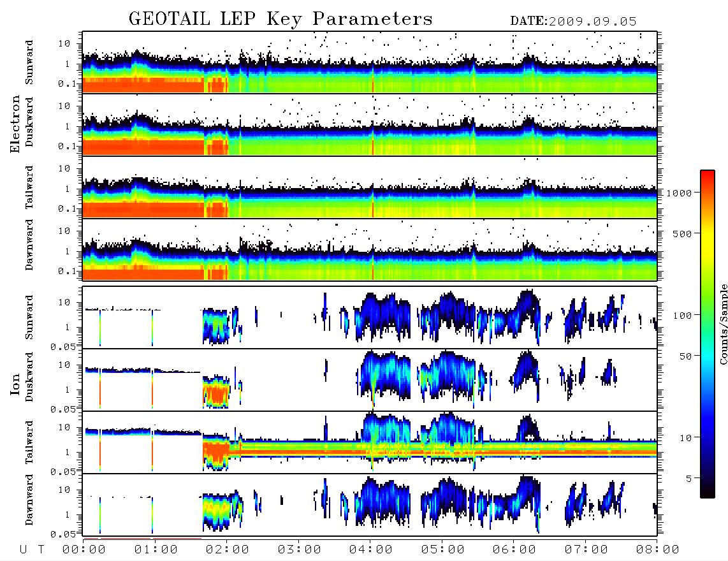Image resolution: width=728 pixels, height=561 pixels.
Task: Click the "5" color scale value
Action: [x=689, y=478]
